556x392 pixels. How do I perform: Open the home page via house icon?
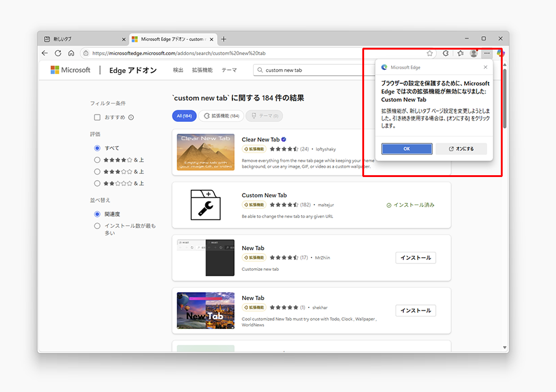pos(71,53)
